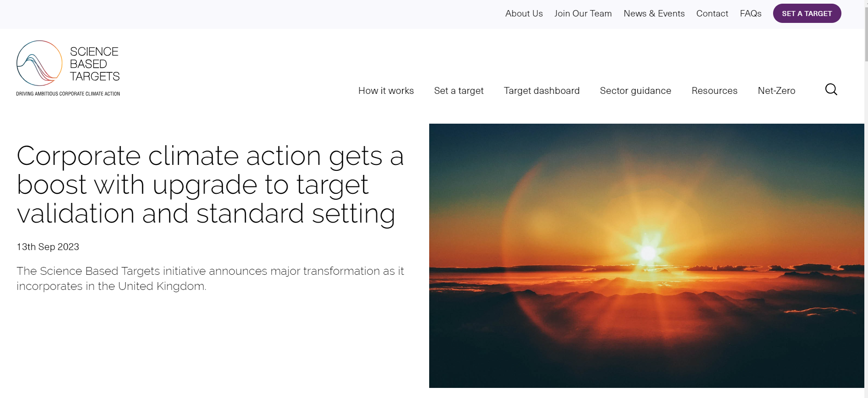The image size is (868, 398).
Task: Select Set a target in main navigation
Action: pyautogui.click(x=459, y=91)
